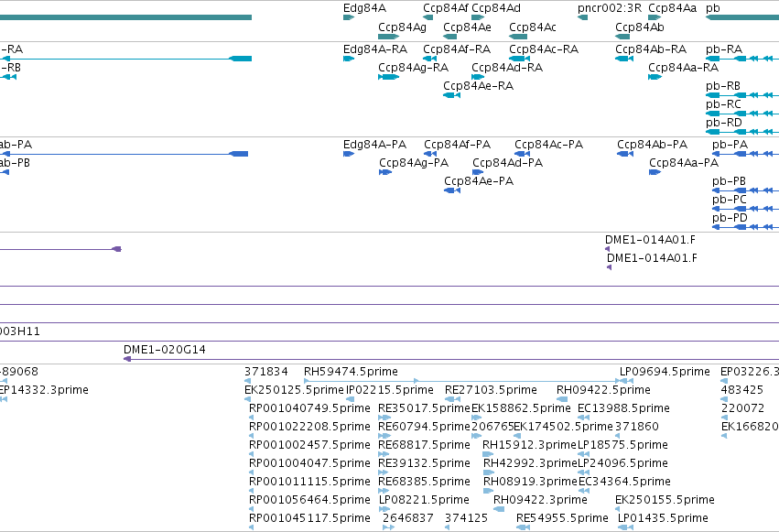Select the RP001004047.5prime EST
This screenshot has width=779, height=532.
(252, 473)
